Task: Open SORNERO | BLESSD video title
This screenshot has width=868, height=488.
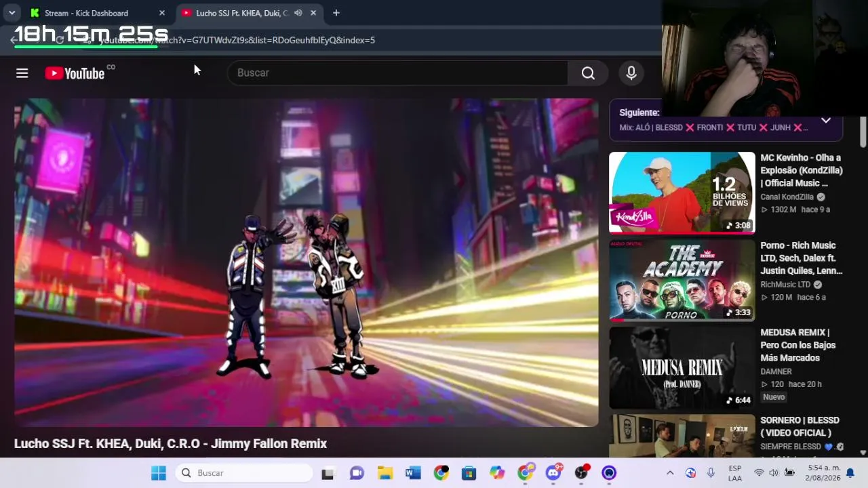Action: point(800,426)
